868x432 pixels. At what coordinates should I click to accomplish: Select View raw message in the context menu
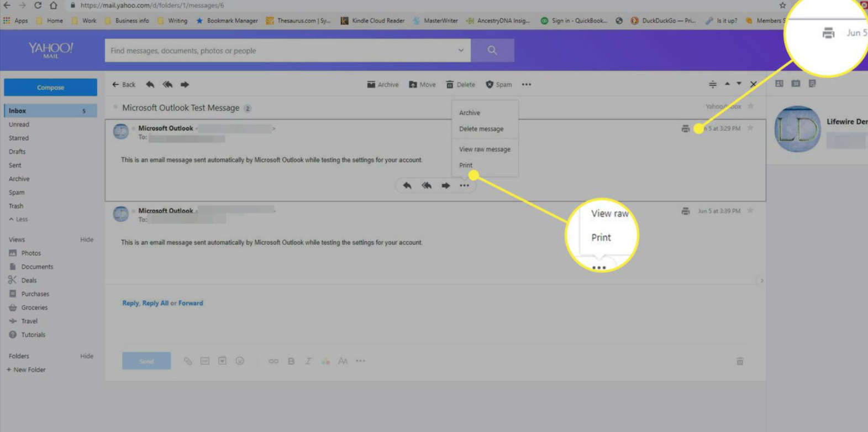pyautogui.click(x=485, y=149)
